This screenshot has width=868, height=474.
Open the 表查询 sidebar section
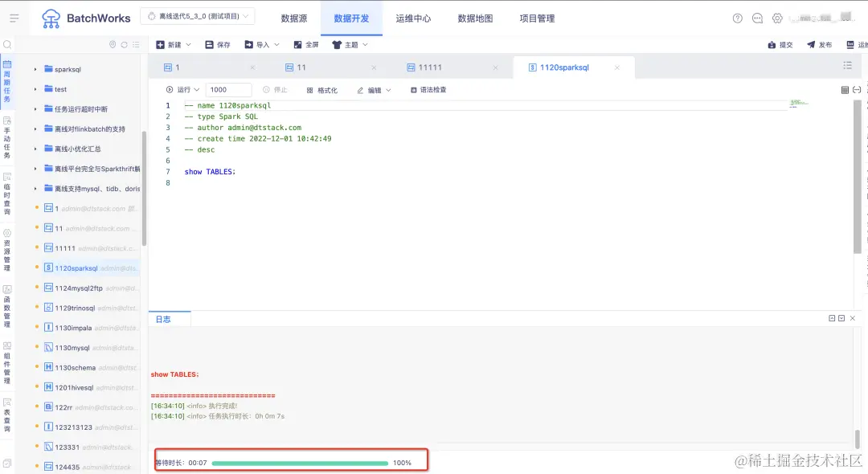7,415
